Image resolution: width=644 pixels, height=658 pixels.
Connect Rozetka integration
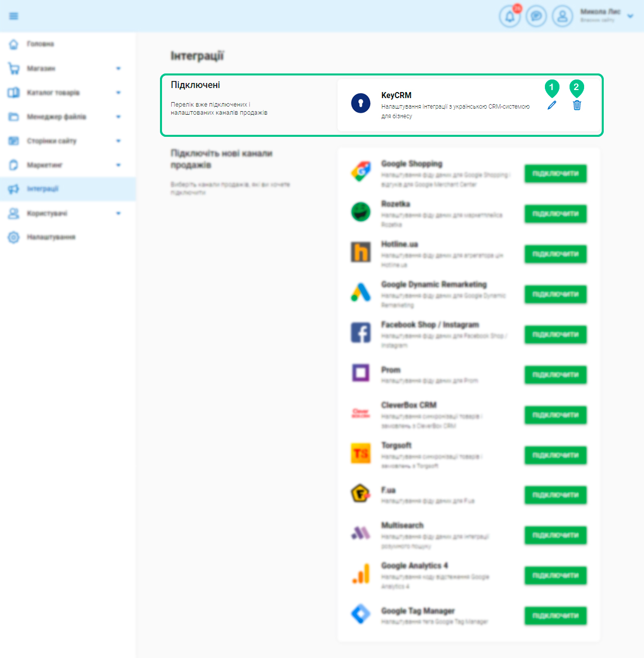pos(555,214)
